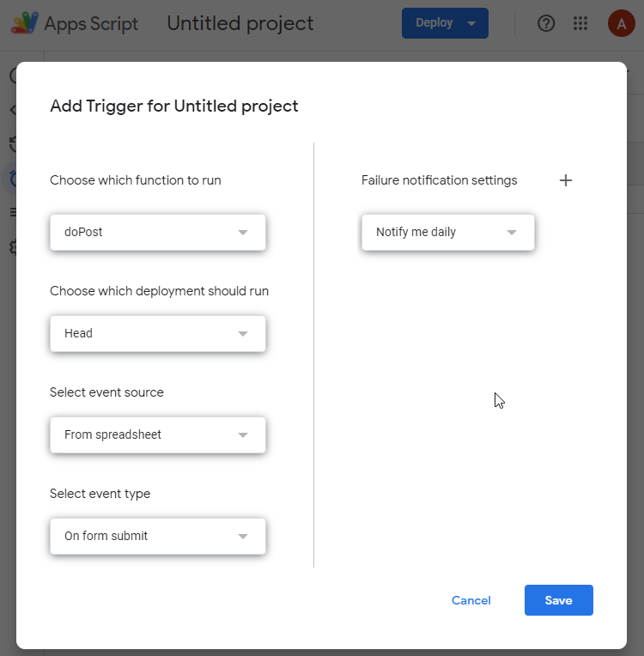The width and height of the screenshot is (644, 656).
Task: Click the Untitled project title in header
Action: point(240,23)
